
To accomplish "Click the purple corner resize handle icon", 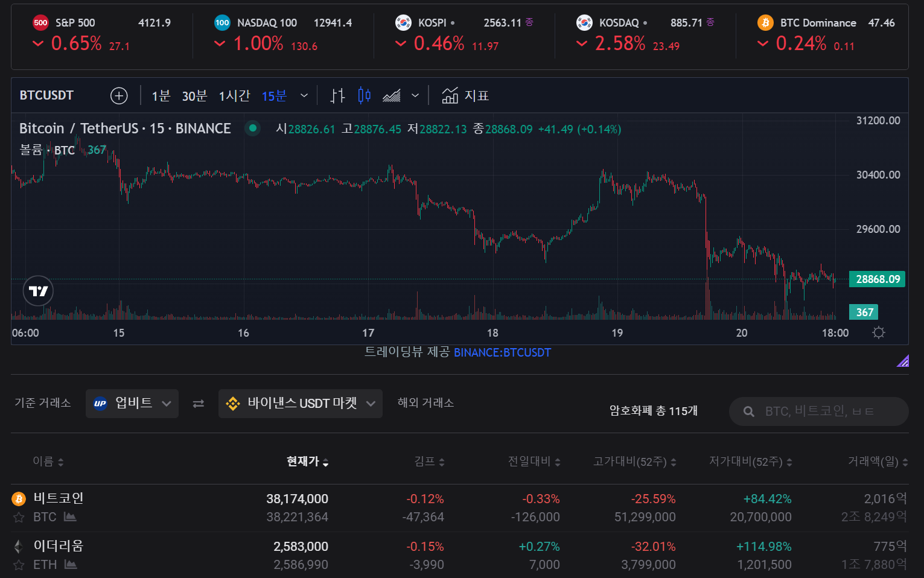I will [903, 361].
